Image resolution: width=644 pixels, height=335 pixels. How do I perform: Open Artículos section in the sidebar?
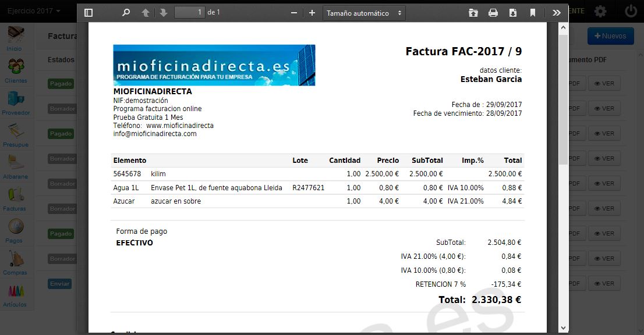pyautogui.click(x=15, y=294)
